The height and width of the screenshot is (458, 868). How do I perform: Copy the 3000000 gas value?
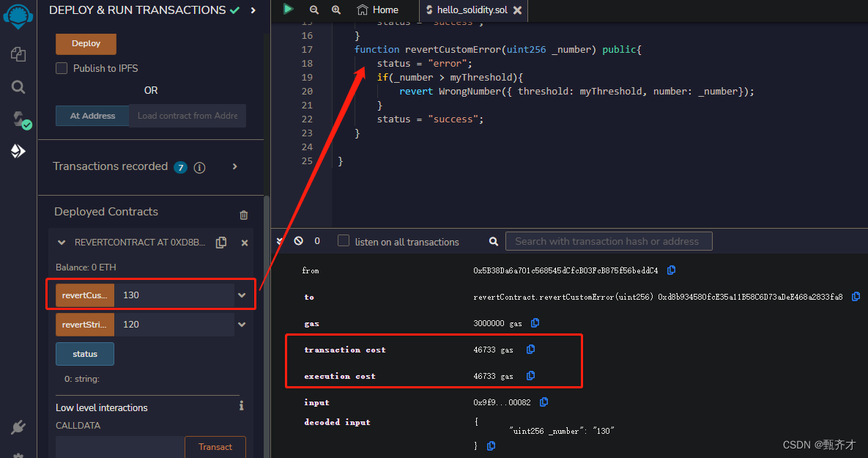(535, 323)
